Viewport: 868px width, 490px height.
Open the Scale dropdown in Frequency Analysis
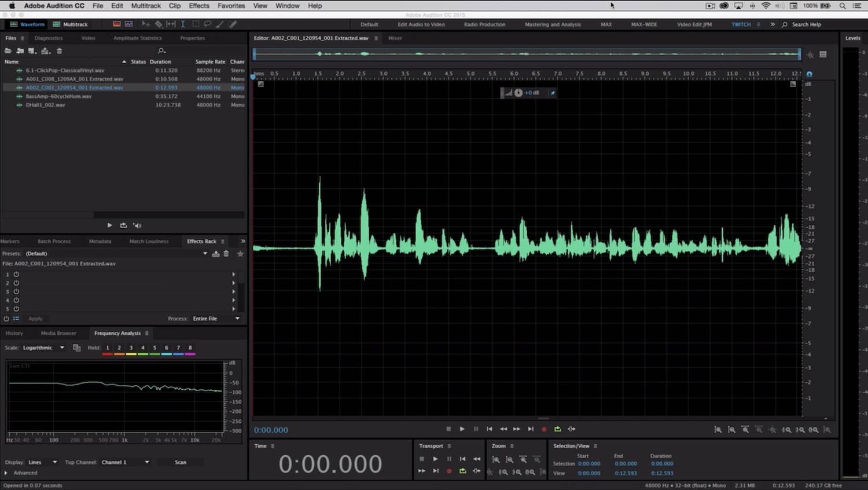coord(43,348)
